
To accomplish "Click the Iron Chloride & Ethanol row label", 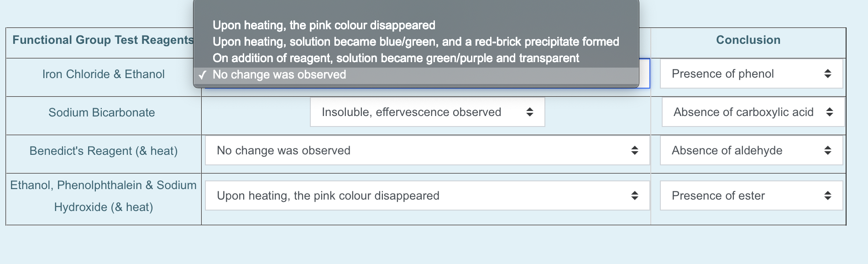I will 103,74.
